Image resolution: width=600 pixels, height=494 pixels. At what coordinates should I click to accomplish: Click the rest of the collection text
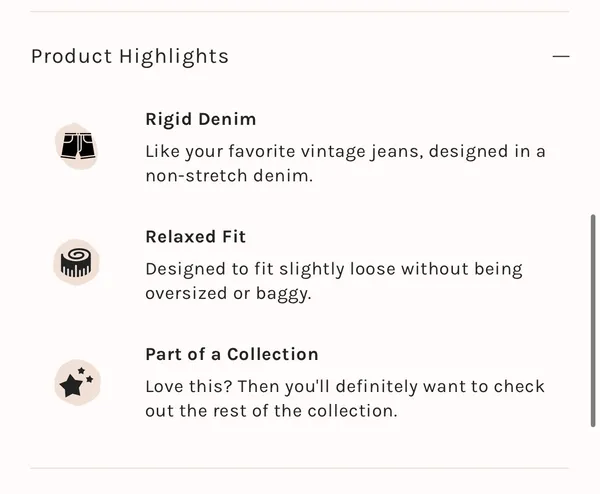tap(345, 399)
